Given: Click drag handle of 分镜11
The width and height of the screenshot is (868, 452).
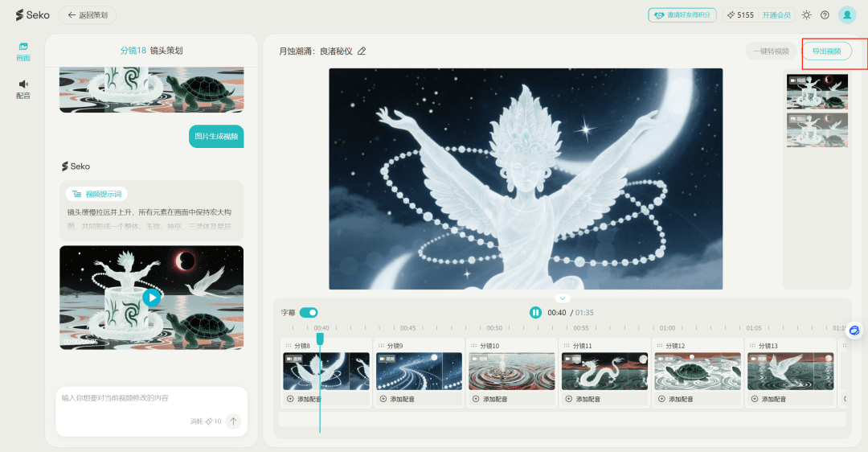Looking at the screenshot, I should coord(567,346).
